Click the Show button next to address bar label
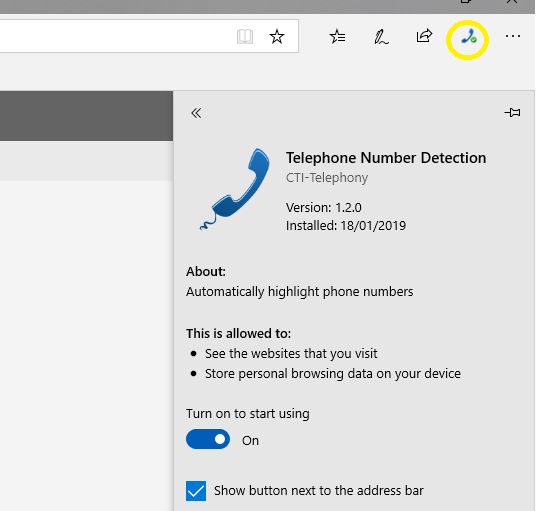Image resolution: width=536 pixels, height=511 pixels. (x=319, y=491)
